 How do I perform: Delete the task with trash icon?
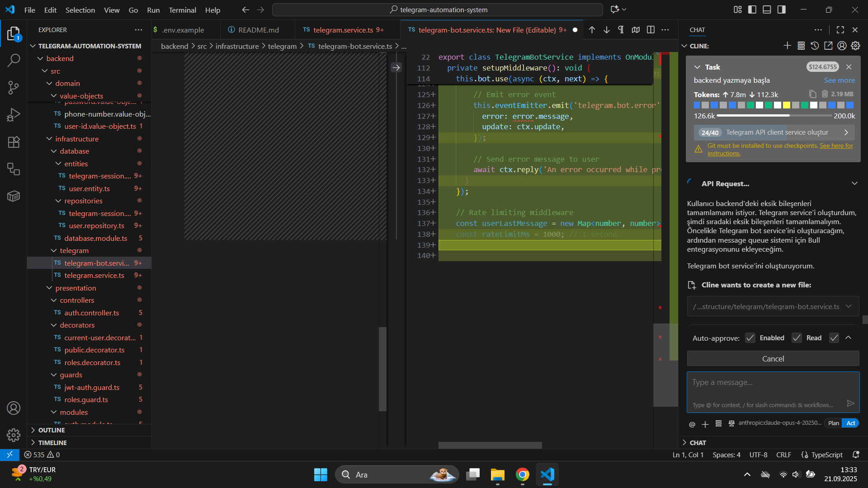coord(825,94)
